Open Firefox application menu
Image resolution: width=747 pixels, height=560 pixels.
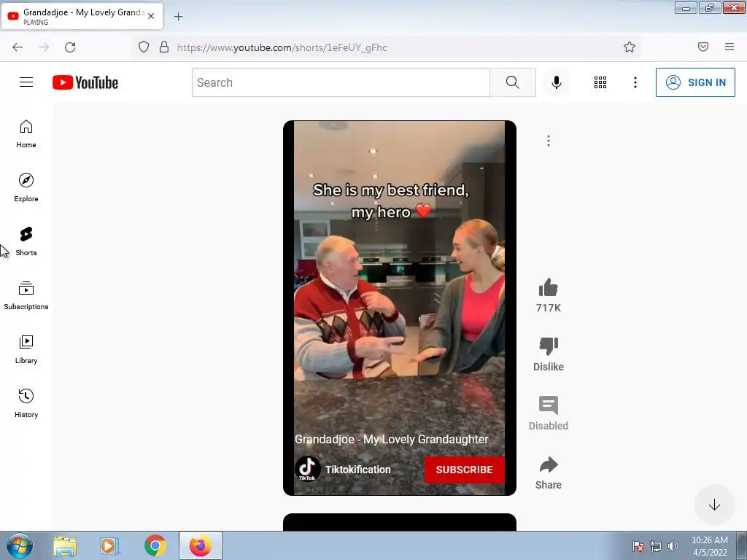729,47
